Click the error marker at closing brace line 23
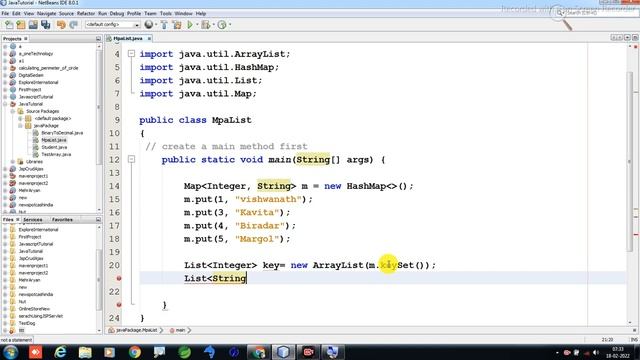The height and width of the screenshot is (360, 640). 119,304
